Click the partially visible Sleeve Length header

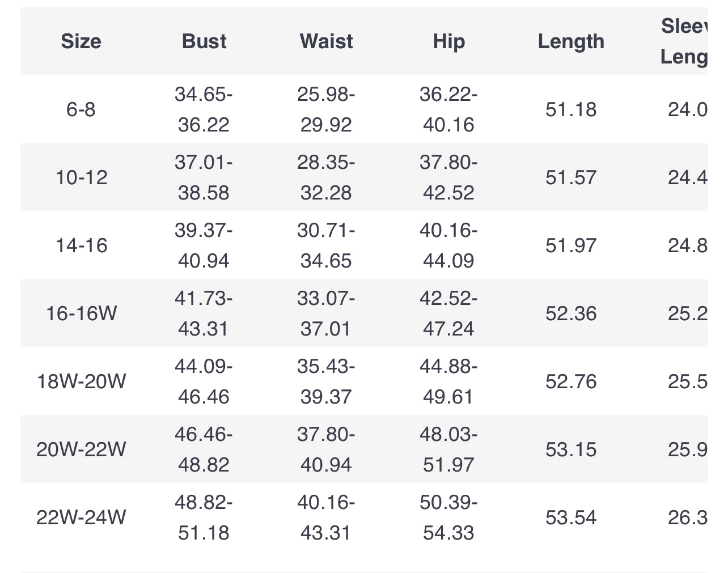coord(684,41)
